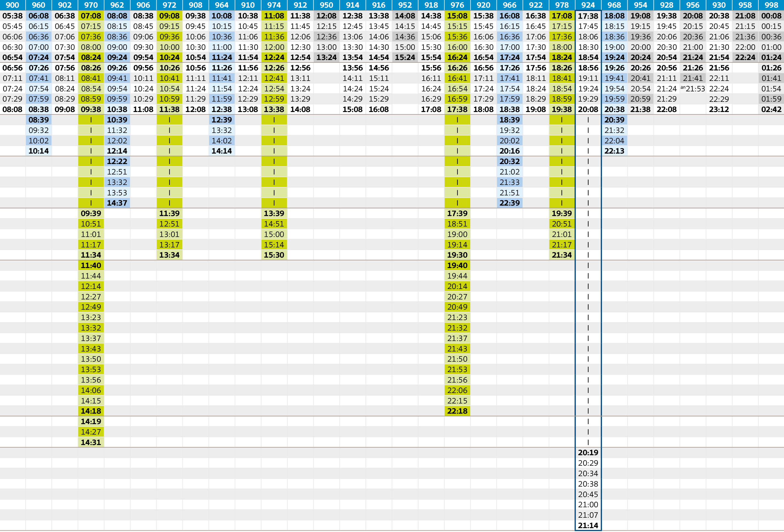Screen dimensions: 784x532
Task: Select the 21:14 last cell of column 924
Action: [588, 526]
